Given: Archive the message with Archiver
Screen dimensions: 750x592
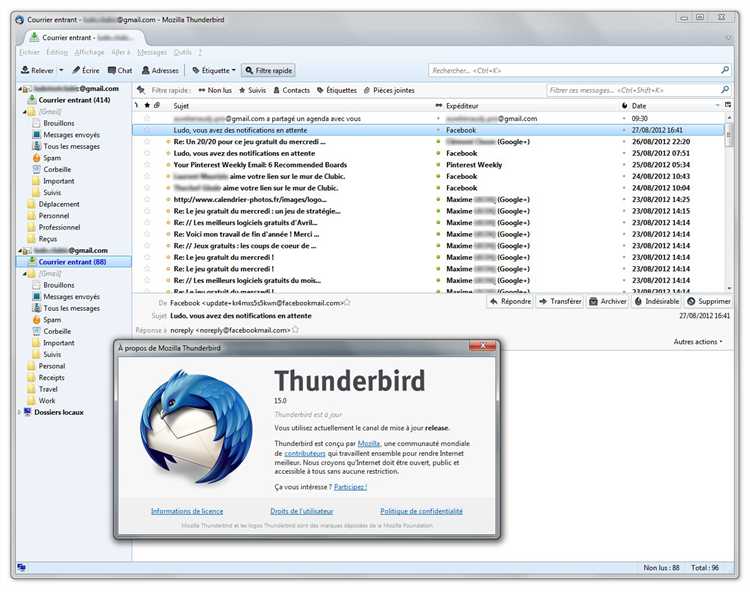Looking at the screenshot, I should point(608,301).
